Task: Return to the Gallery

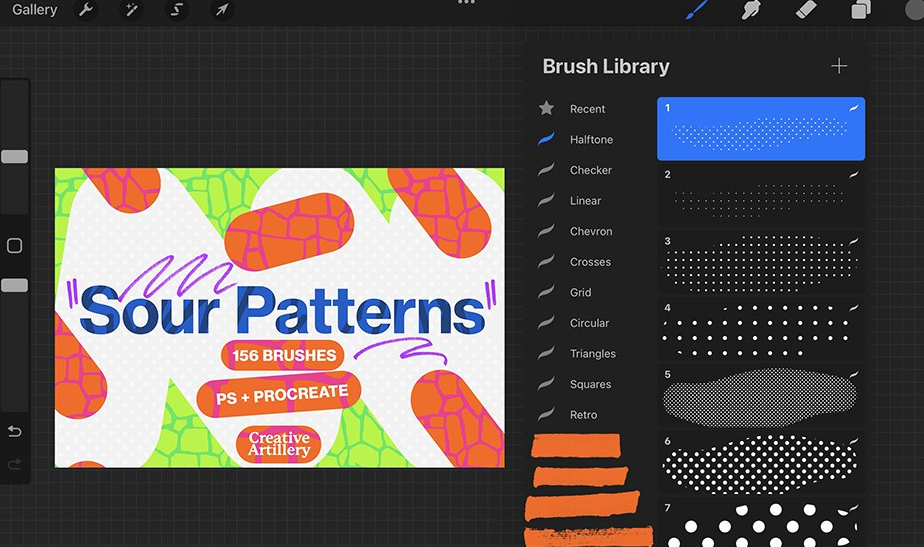Action: [35, 10]
